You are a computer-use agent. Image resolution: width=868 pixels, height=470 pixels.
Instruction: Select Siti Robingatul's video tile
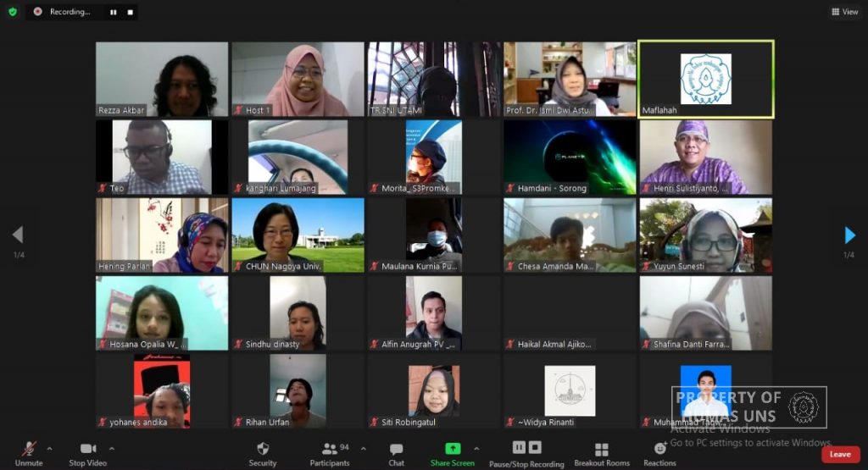click(x=434, y=391)
